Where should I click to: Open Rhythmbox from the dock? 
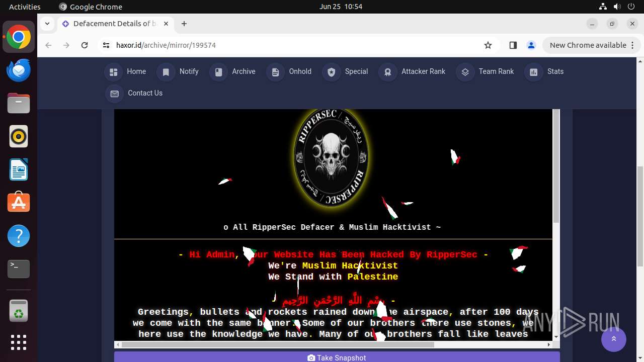pyautogui.click(x=19, y=137)
